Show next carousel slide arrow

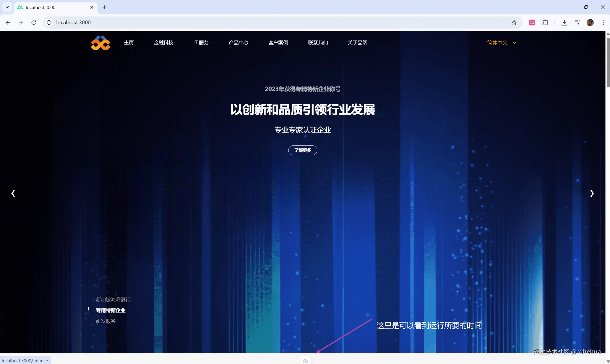click(592, 193)
